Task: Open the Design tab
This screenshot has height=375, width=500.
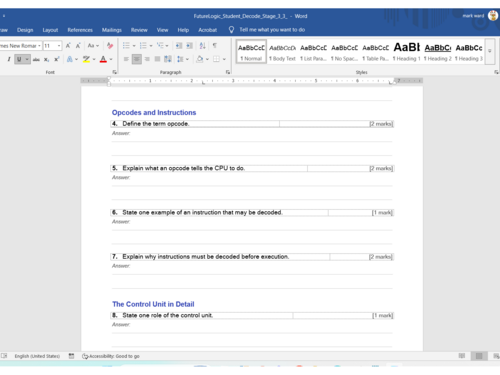Action: [25, 30]
